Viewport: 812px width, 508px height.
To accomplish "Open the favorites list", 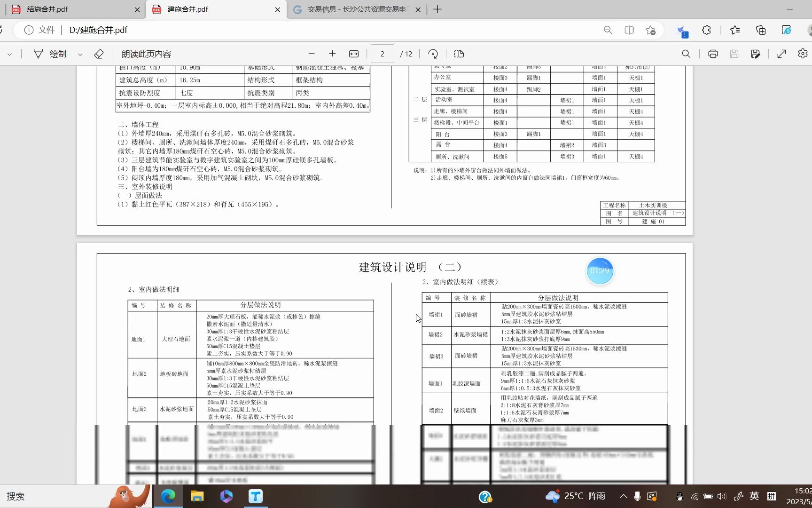I will click(x=735, y=30).
